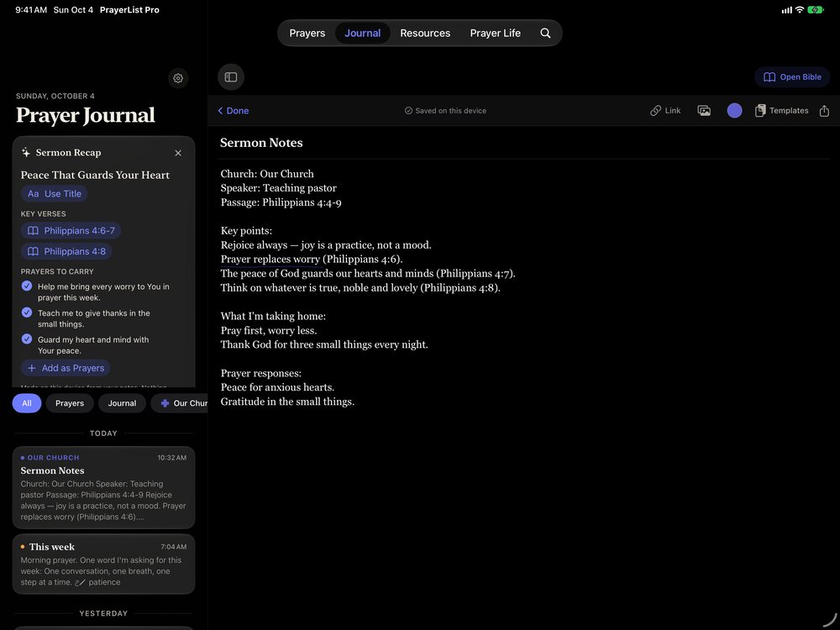Filter entries by Journal chip in sidebar
Screen dimensions: 840x630
pos(122,403)
